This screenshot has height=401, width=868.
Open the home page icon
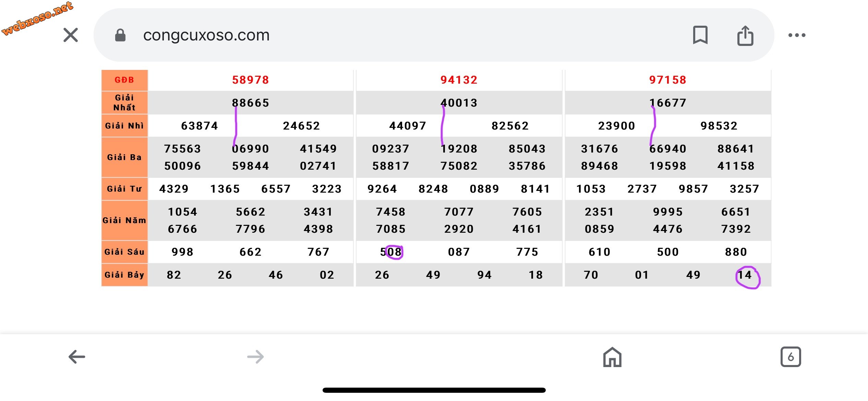[x=612, y=357]
